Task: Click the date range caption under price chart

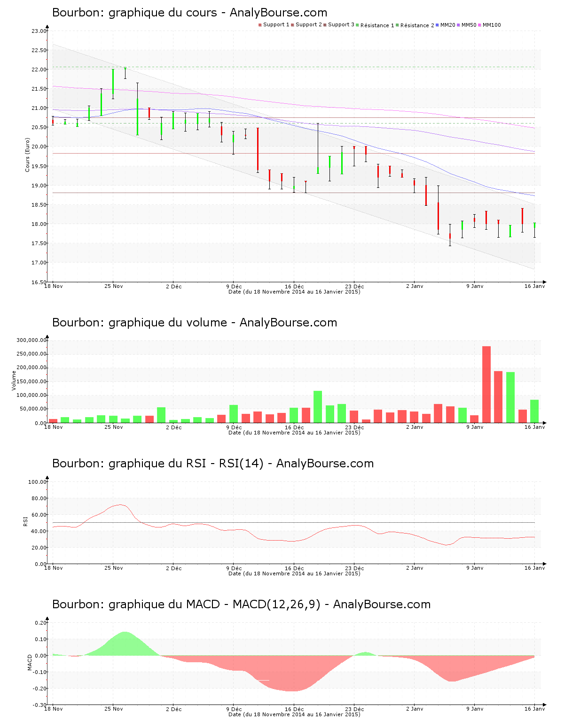Action: click(294, 292)
